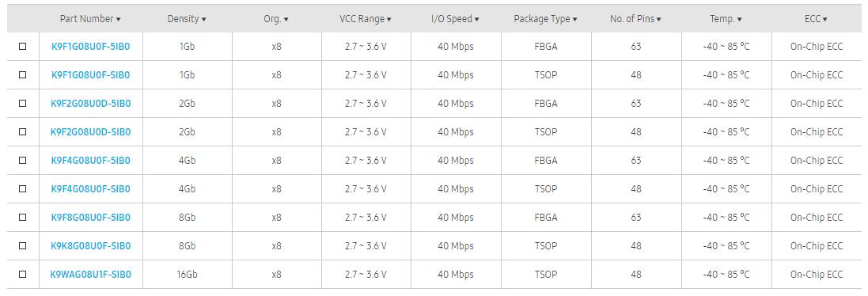The image size is (868, 296).
Task: Select the checkbox for K9F8G08U0F-5IB0
Action: pyautogui.click(x=23, y=217)
